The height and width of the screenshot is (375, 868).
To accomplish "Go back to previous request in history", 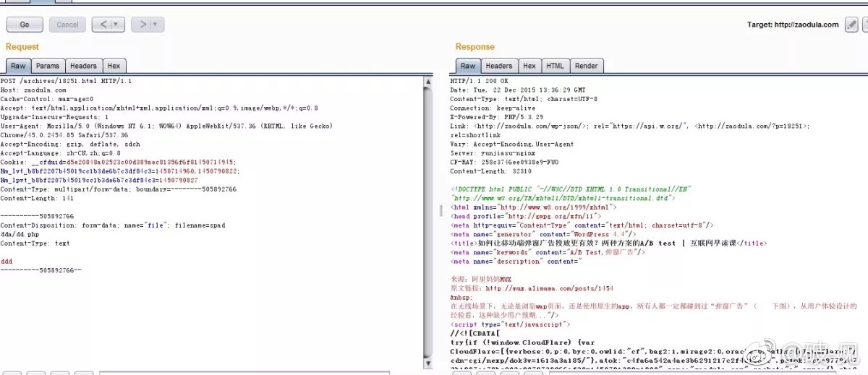I will [x=103, y=25].
